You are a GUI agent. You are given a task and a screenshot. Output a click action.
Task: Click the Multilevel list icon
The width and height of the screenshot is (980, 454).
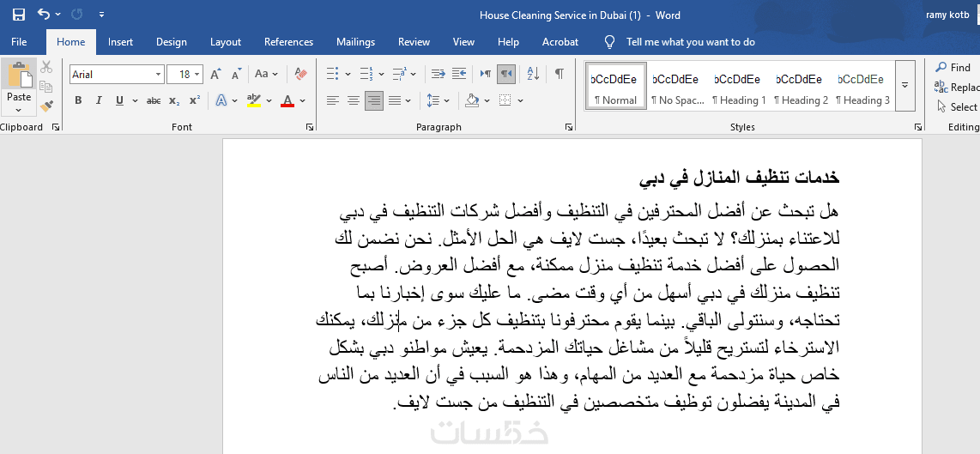[400, 74]
